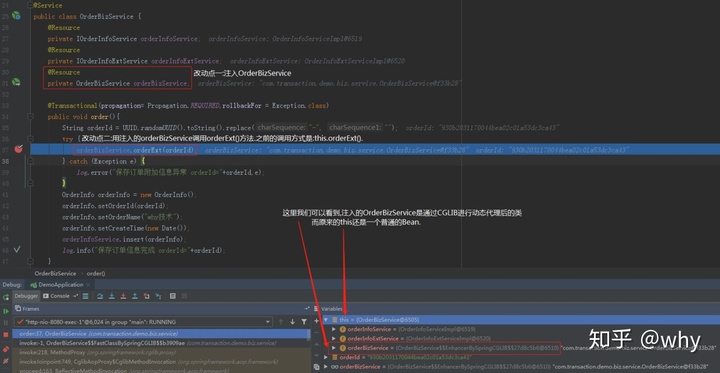Expand the orderInfoExtService field node

334,339
